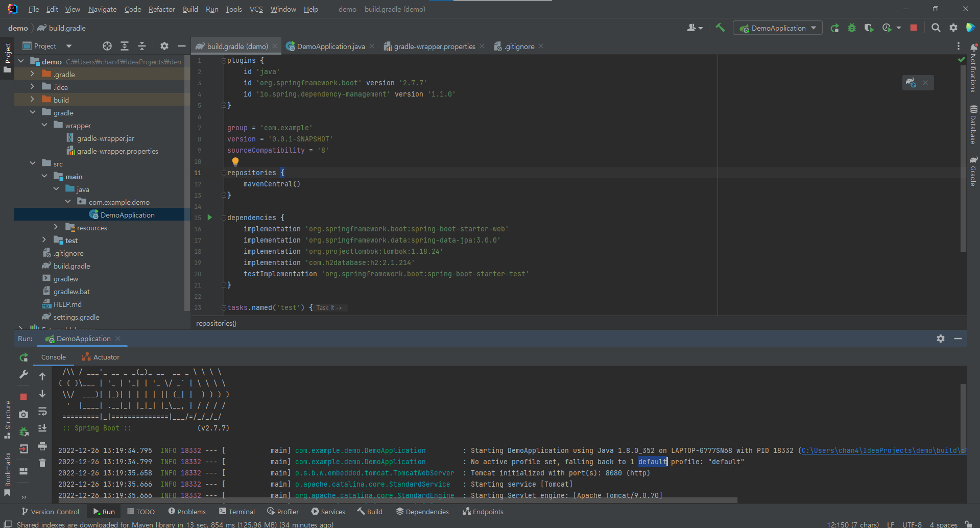Image resolution: width=980 pixels, height=528 pixels.
Task: Toggle Gradle tool window
Action: pyautogui.click(x=973, y=172)
